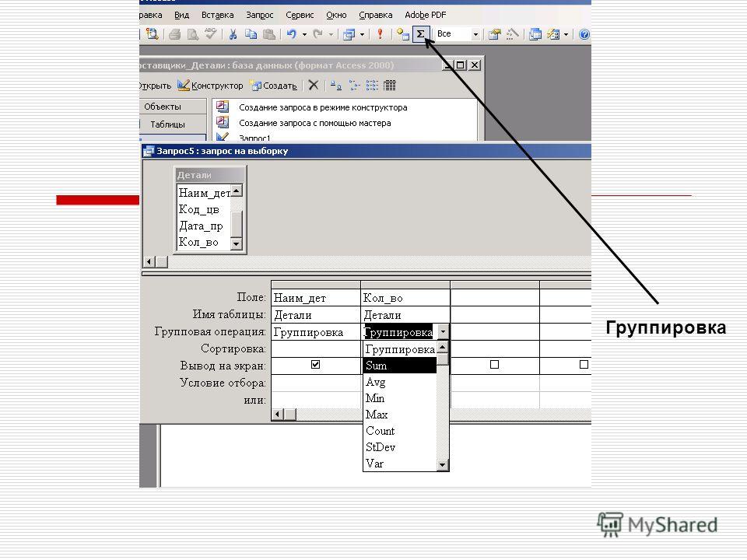Click the Paste clipboard icon

[269, 33]
